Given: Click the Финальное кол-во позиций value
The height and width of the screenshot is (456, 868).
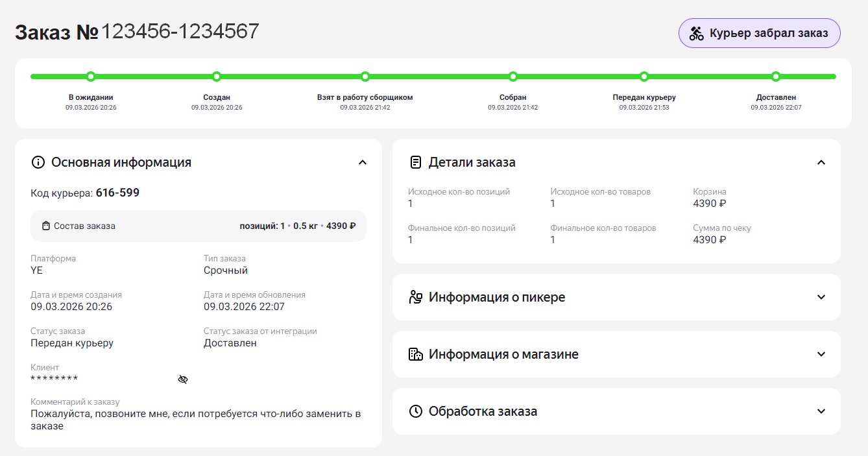Looking at the screenshot, I should tap(411, 240).
